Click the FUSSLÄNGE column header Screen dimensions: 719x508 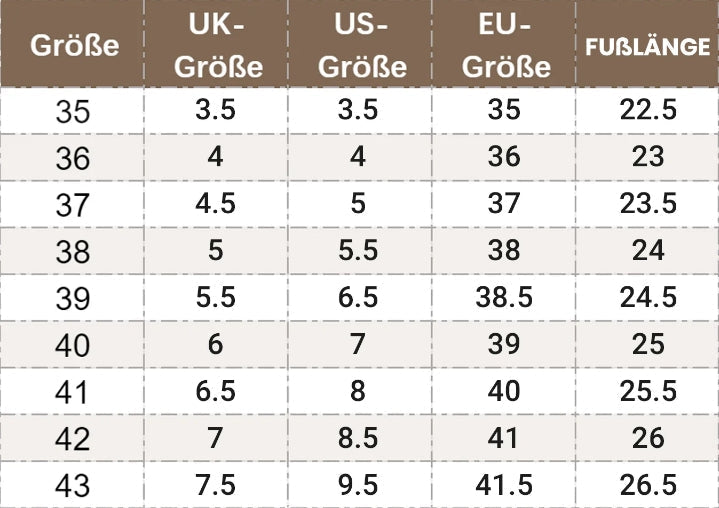click(x=648, y=47)
